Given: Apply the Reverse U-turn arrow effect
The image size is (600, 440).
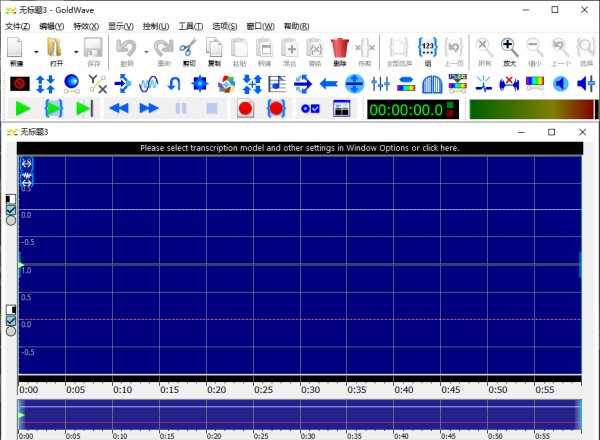Looking at the screenshot, I should (174, 84).
